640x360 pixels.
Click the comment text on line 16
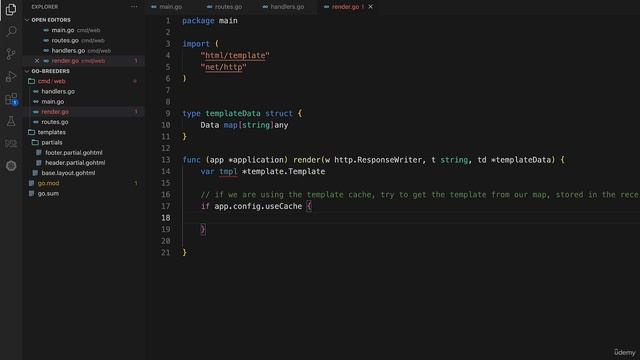[420, 195]
